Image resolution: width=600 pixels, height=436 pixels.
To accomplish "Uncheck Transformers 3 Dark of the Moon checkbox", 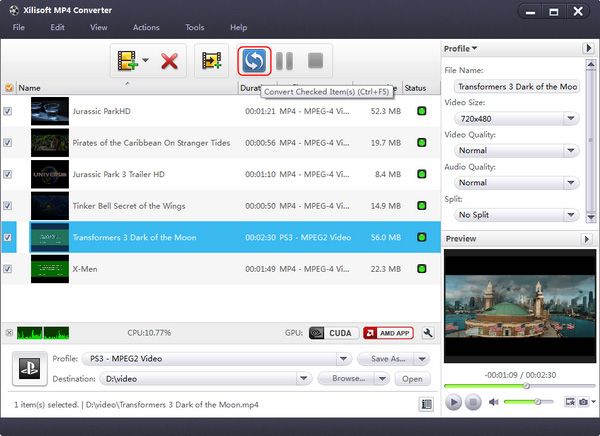I will click(x=8, y=237).
